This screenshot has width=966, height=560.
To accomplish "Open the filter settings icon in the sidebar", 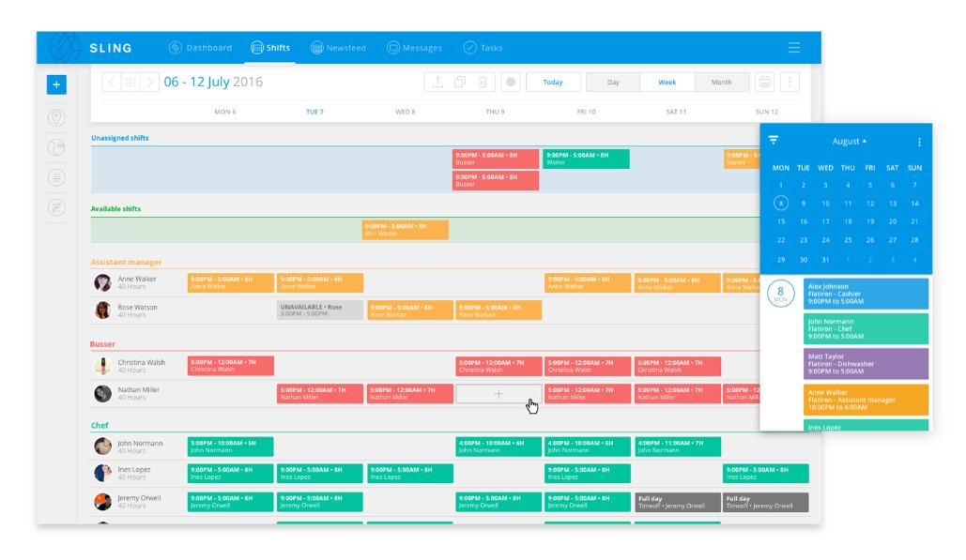I will (x=56, y=208).
